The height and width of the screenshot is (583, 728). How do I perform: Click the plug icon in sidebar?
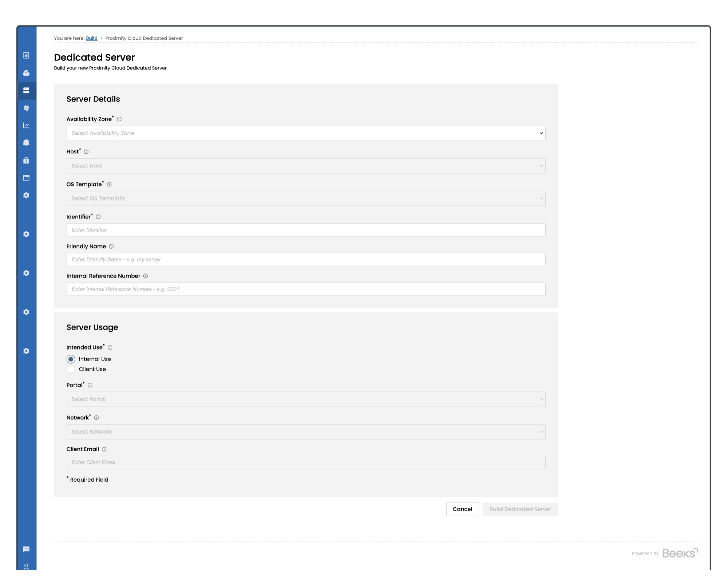pos(26,108)
